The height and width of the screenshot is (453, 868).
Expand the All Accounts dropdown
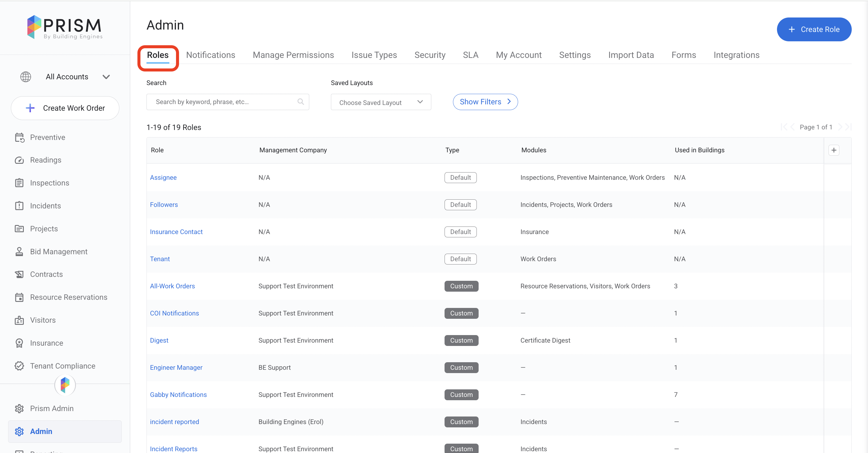pos(106,77)
